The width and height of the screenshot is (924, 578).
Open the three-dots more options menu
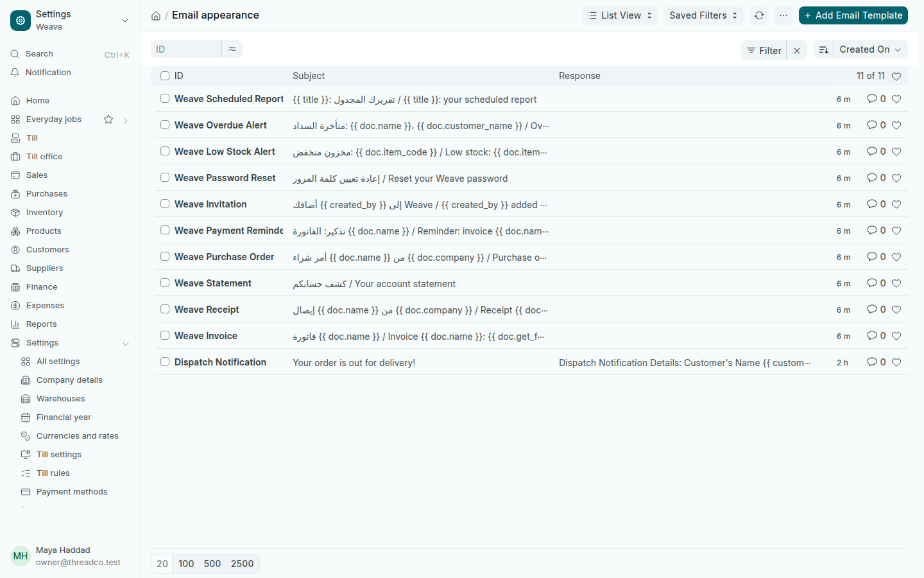[x=783, y=15]
